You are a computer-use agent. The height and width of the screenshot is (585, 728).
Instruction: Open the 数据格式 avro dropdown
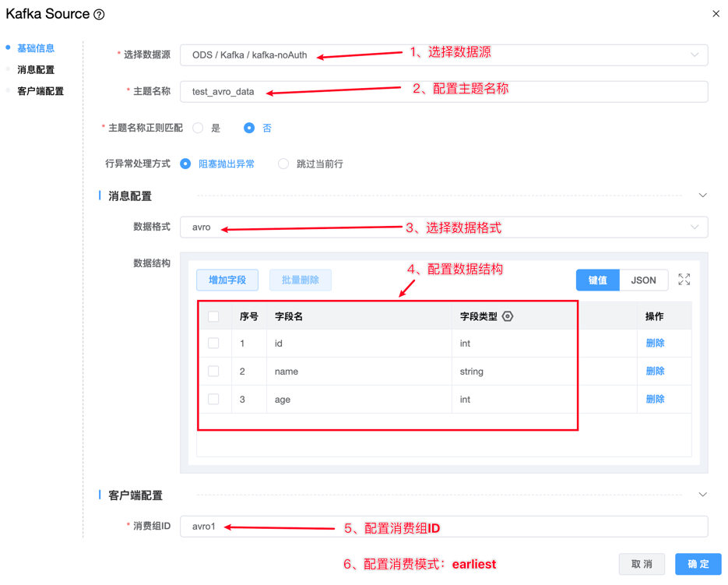(444, 227)
